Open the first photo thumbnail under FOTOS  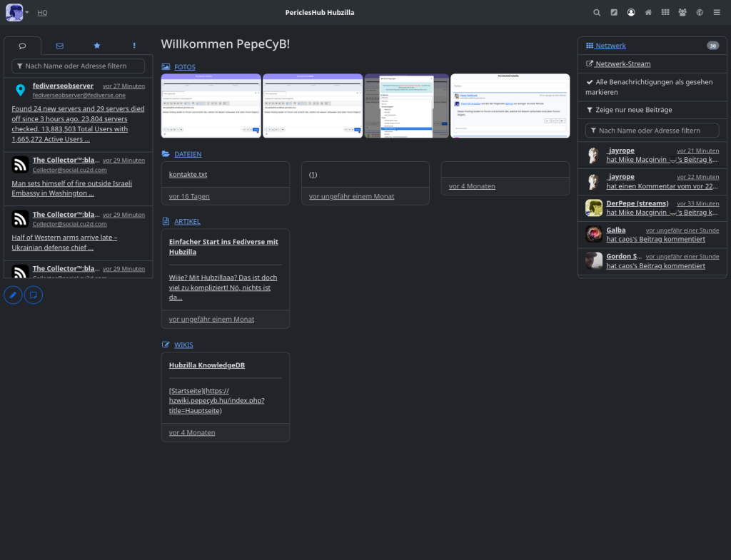(x=211, y=106)
